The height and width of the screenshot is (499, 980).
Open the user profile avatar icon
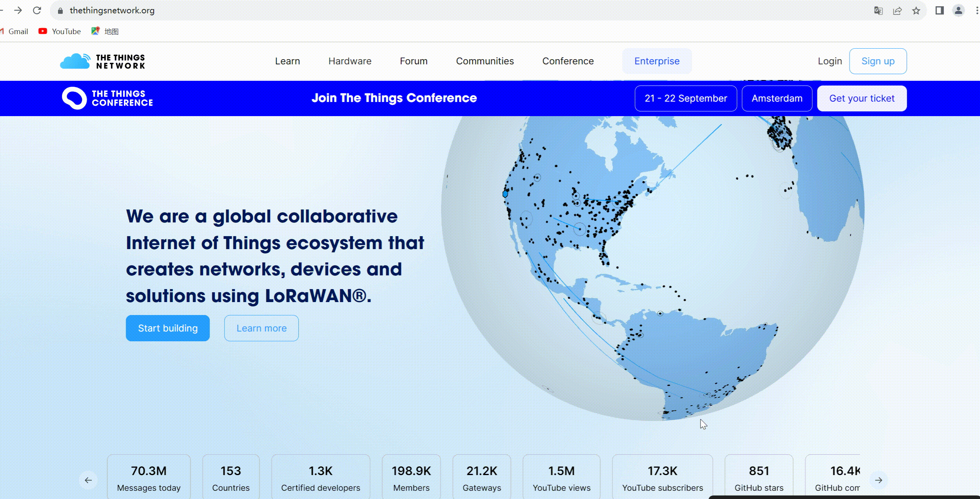pos(958,11)
